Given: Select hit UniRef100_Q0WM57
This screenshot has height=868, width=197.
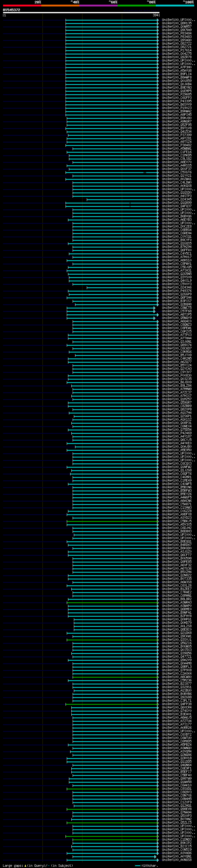Looking at the screenshot, I should point(176,27).
